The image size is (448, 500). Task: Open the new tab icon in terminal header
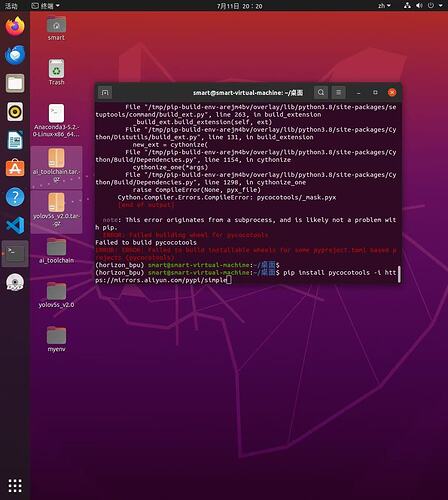pyautogui.click(x=105, y=93)
